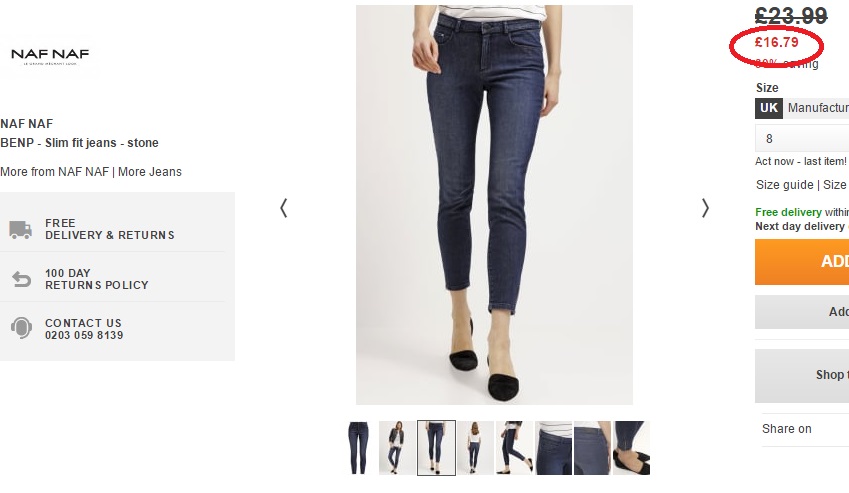Select thumbnail showing model's back view
849x493 pixels.
tap(475, 448)
